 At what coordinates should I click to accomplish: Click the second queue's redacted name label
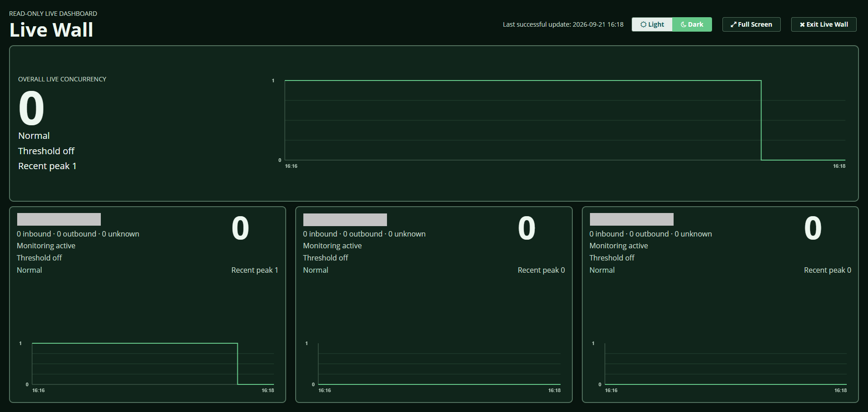[x=345, y=220]
